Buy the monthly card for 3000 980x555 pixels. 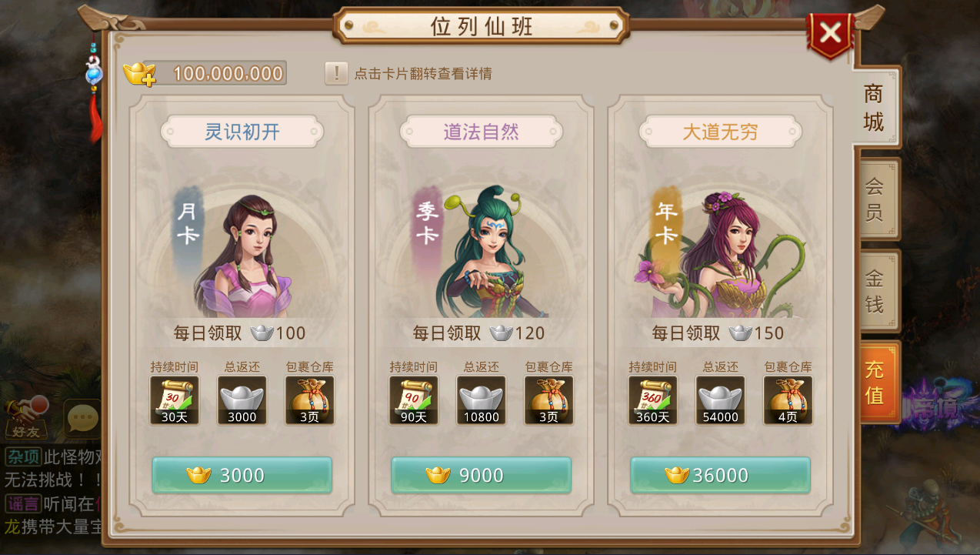pyautogui.click(x=242, y=476)
